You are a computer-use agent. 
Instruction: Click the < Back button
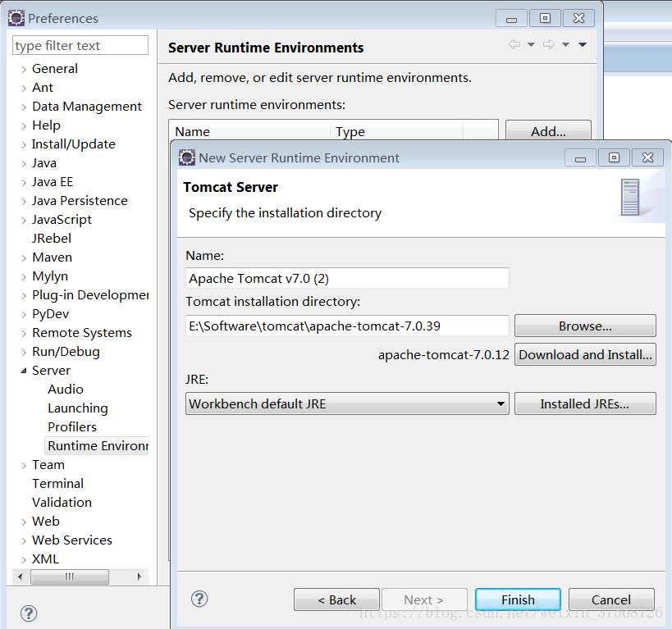pos(336,599)
